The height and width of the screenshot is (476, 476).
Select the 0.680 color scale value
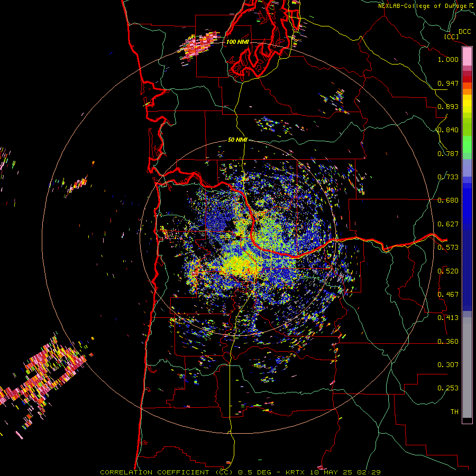click(448, 200)
